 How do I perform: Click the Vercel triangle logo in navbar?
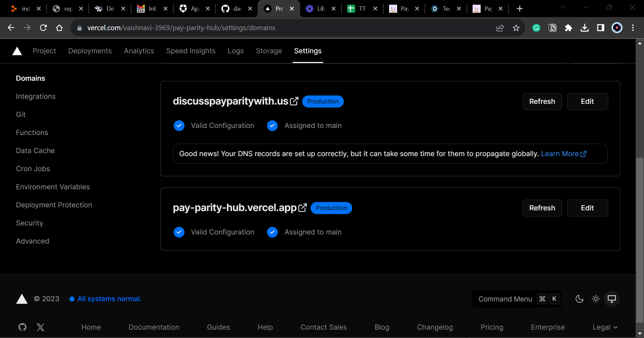17,51
